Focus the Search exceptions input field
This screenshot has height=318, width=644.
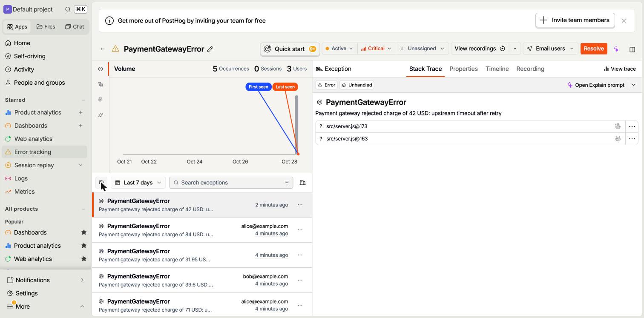coord(231,183)
